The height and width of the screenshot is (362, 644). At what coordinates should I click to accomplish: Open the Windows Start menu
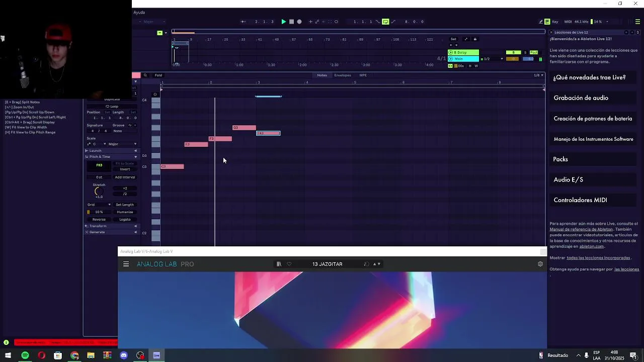pos(8,355)
